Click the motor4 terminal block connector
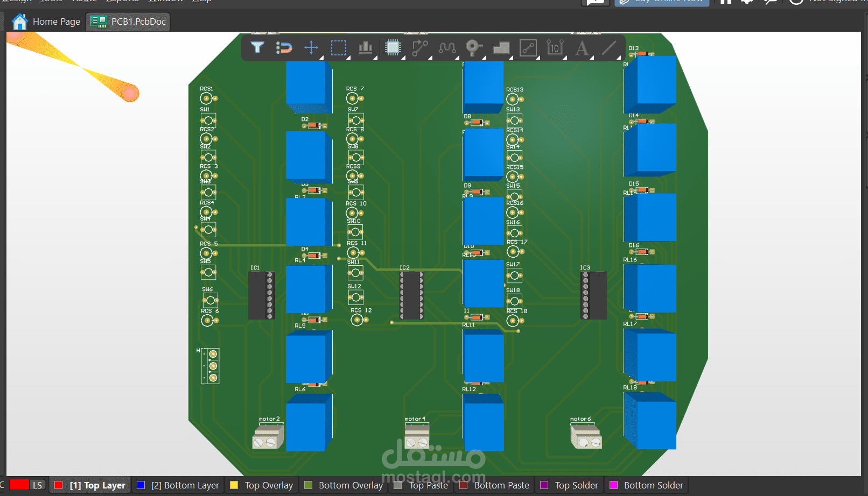868x496 pixels. tap(417, 436)
